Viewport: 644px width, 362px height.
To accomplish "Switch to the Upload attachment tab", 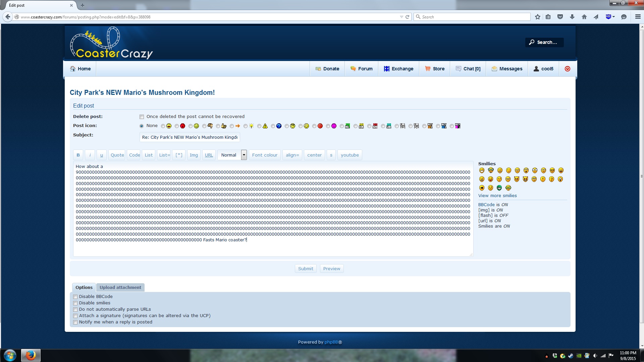I will 120,287.
